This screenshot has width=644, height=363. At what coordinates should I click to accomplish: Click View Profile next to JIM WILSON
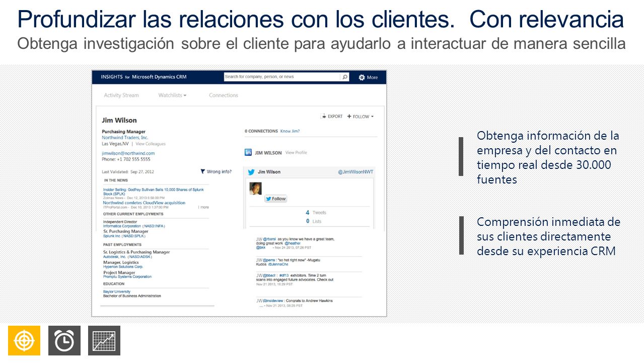click(x=296, y=152)
